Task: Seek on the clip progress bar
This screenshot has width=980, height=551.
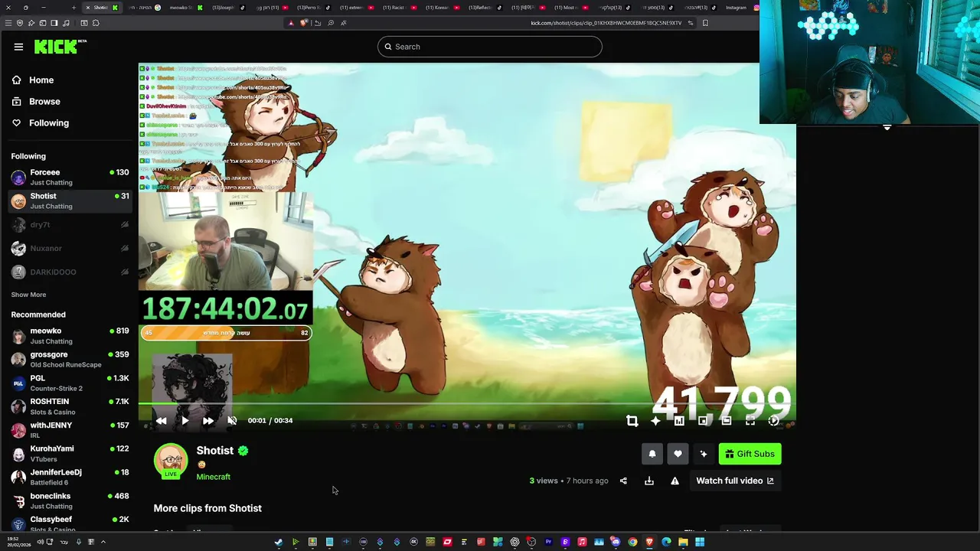Action: 467,403
